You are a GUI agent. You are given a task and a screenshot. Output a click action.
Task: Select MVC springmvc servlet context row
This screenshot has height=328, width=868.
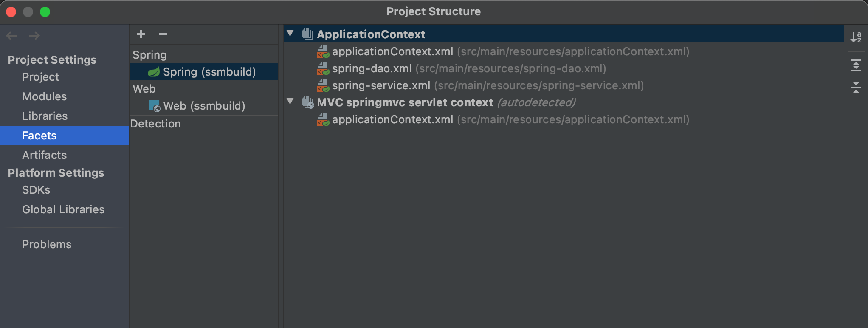click(x=564, y=102)
